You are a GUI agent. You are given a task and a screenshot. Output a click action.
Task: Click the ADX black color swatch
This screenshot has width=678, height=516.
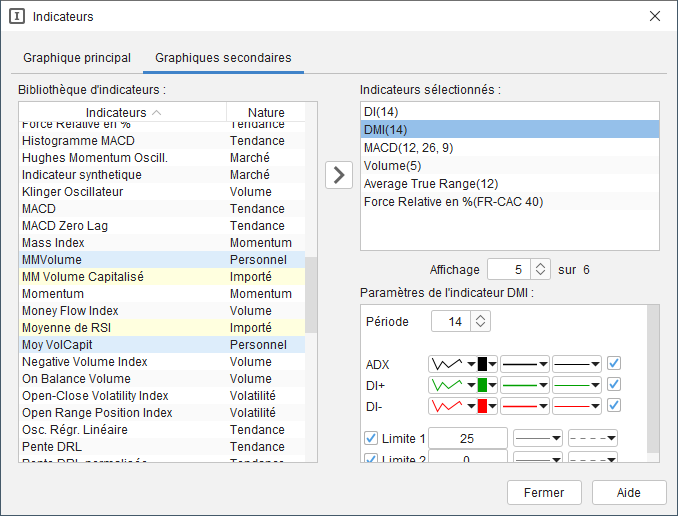pyautogui.click(x=482, y=364)
